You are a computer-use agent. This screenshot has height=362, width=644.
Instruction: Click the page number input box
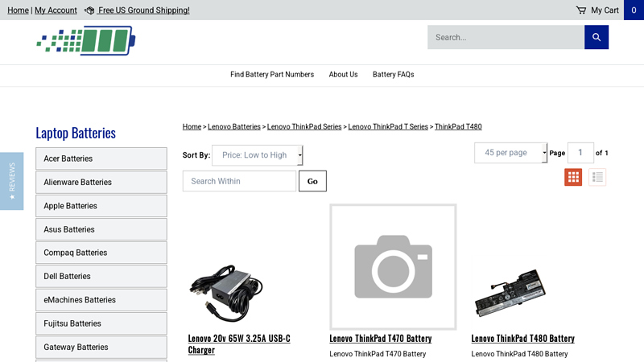580,153
